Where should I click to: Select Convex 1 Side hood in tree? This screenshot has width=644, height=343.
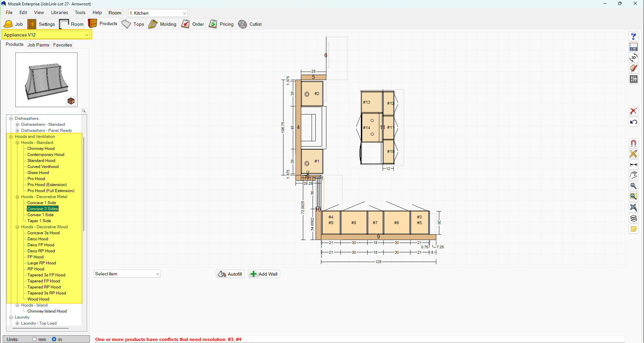[x=40, y=215]
